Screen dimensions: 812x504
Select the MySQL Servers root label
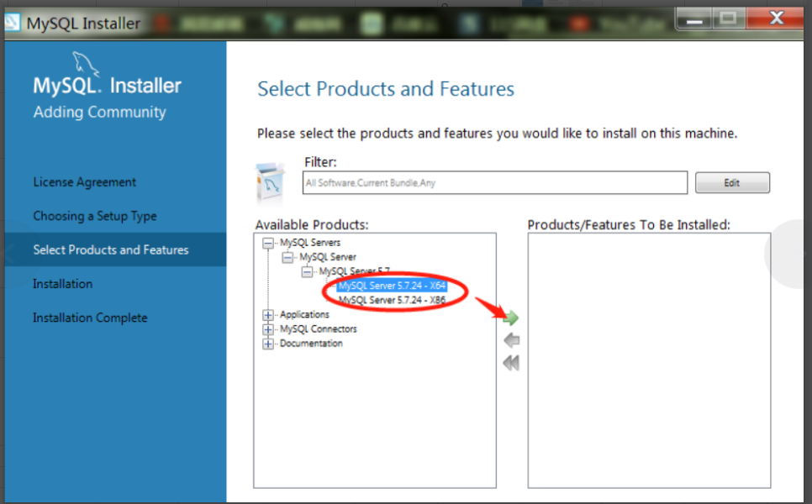[x=310, y=243]
